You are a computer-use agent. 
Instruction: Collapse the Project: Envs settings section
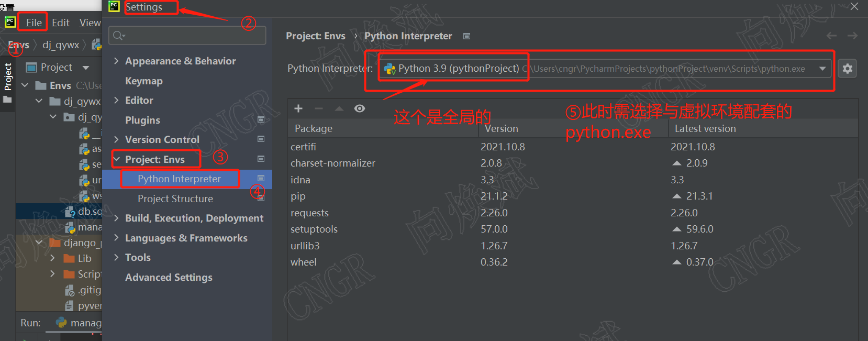[x=116, y=159]
